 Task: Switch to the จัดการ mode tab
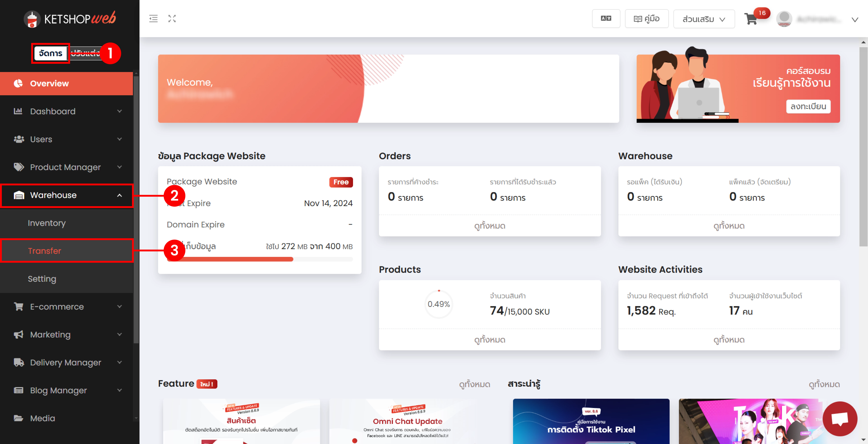(51, 53)
